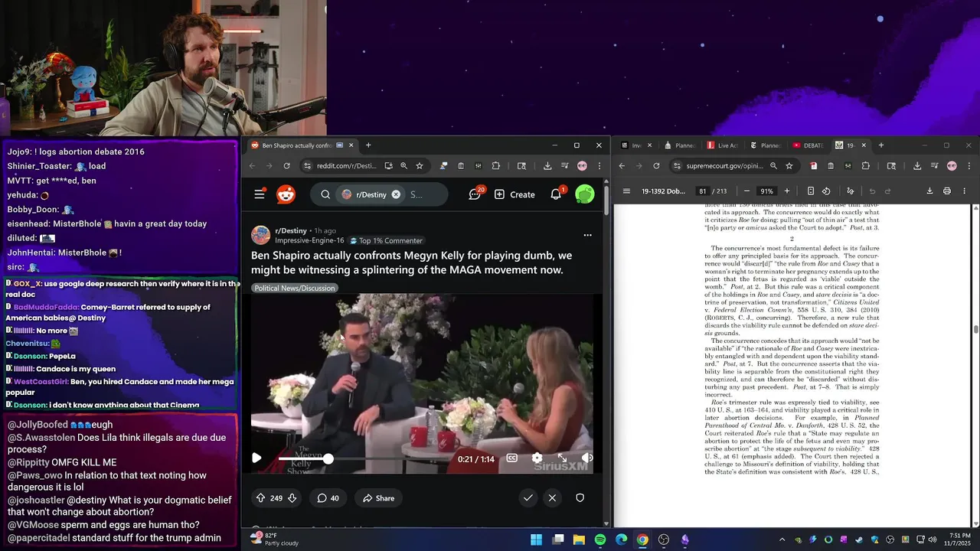Click the Political News/Discussion flair
The image size is (980, 551).
pos(295,288)
